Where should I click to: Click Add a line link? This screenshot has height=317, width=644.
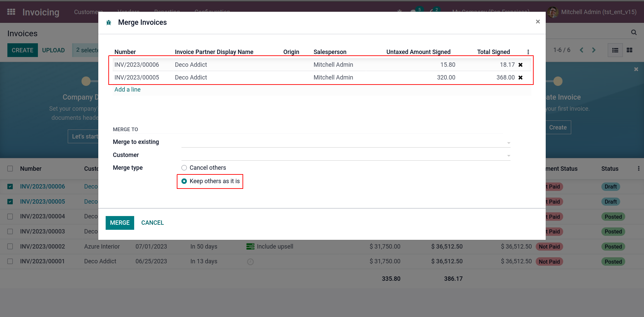click(127, 90)
